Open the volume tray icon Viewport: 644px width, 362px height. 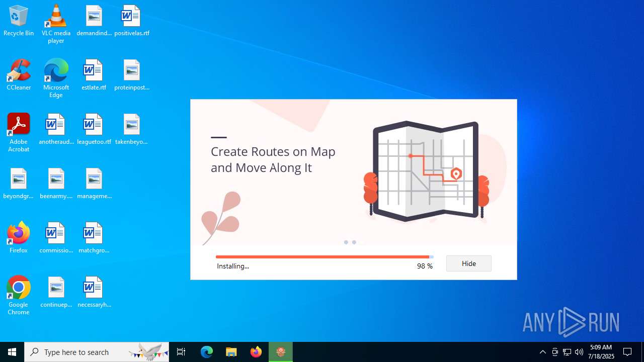(579, 352)
